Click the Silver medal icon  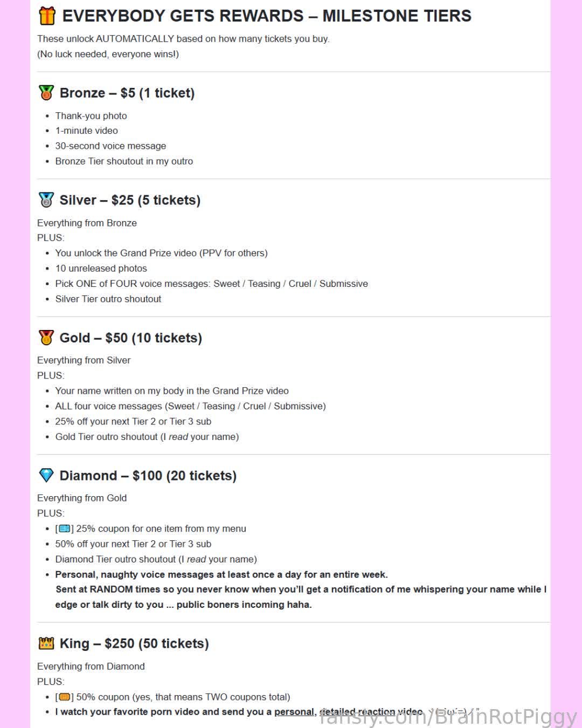46,200
